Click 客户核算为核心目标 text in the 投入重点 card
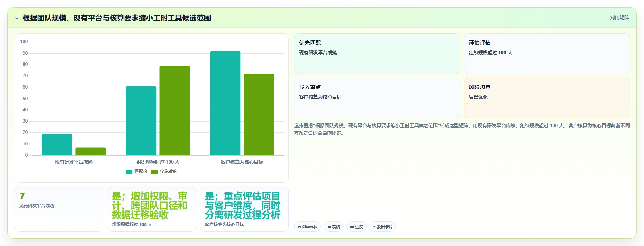 [320, 97]
